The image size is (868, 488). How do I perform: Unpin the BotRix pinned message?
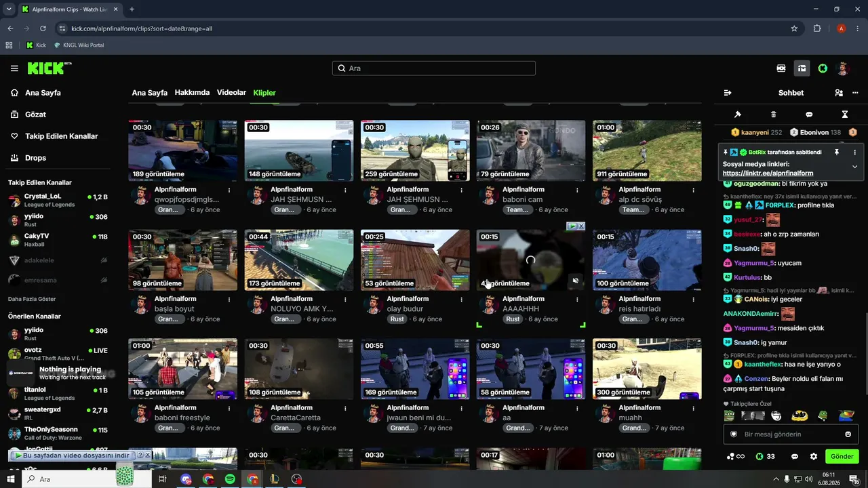coord(836,152)
